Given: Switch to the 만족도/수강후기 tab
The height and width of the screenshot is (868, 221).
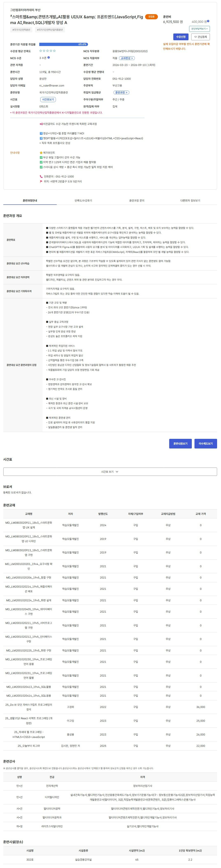Looking at the screenshot, I should click(x=83, y=201).
